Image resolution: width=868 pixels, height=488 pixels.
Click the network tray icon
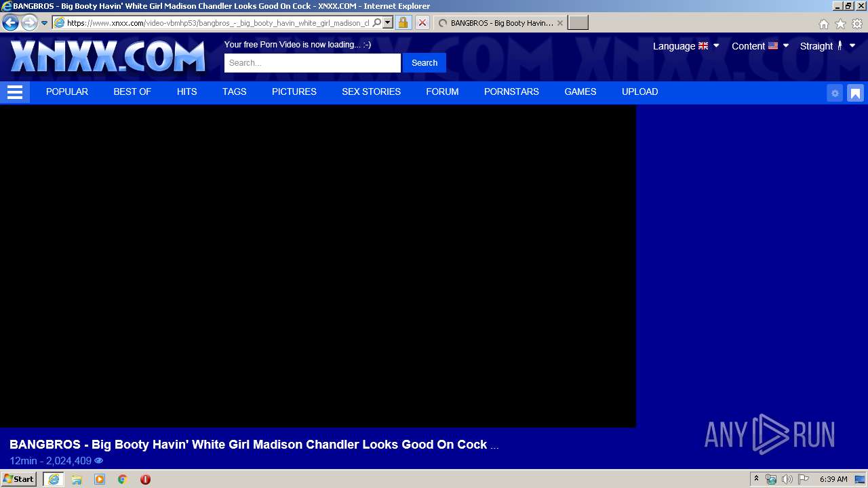point(771,479)
